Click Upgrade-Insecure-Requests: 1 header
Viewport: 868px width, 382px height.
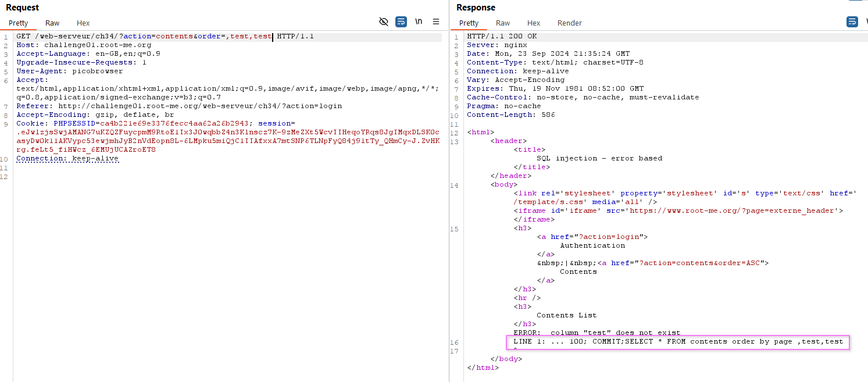(x=81, y=62)
